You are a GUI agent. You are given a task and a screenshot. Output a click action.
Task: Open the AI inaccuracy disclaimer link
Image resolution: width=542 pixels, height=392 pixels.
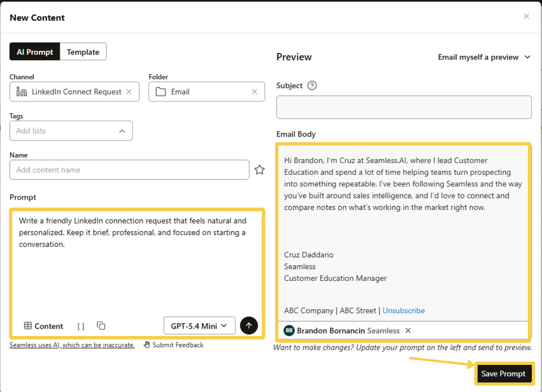(72, 345)
